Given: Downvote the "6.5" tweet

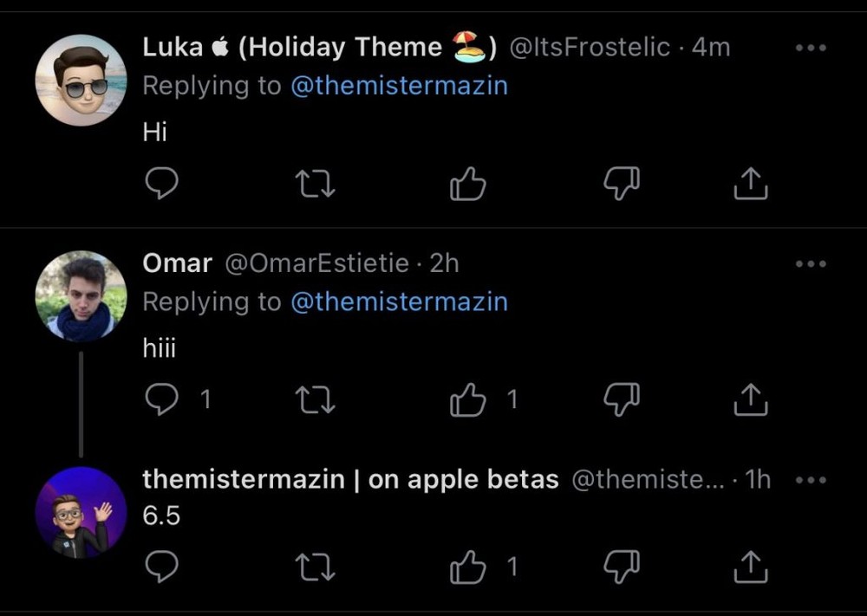Looking at the screenshot, I should coord(621,567).
